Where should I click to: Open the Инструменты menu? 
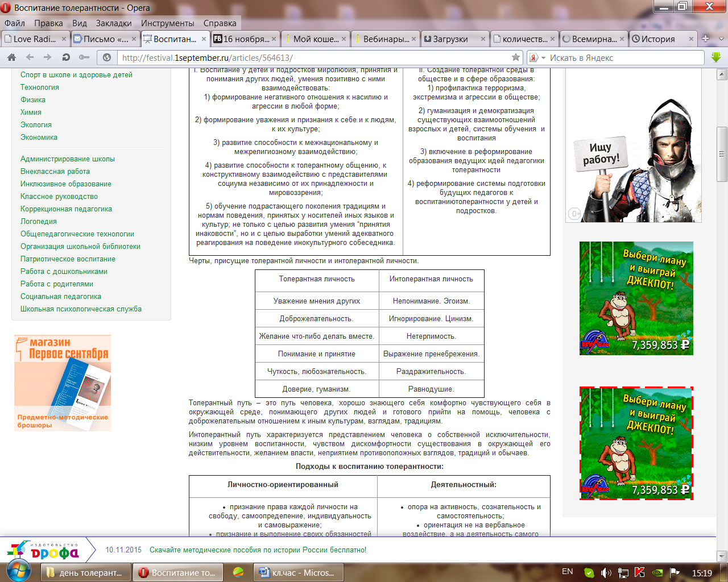[168, 23]
